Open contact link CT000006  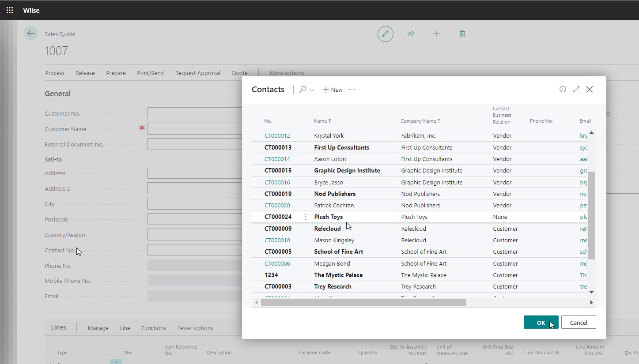pyautogui.click(x=277, y=263)
